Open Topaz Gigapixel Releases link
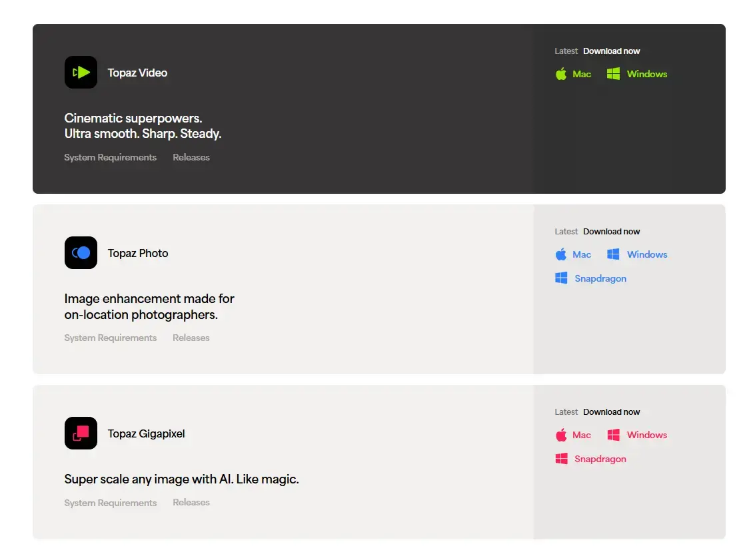749x560 pixels. (x=191, y=503)
